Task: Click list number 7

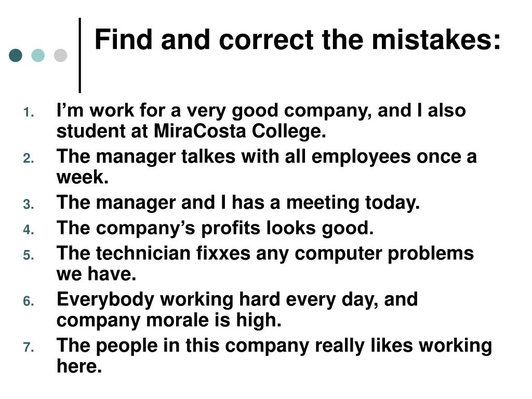Action: tap(29, 347)
